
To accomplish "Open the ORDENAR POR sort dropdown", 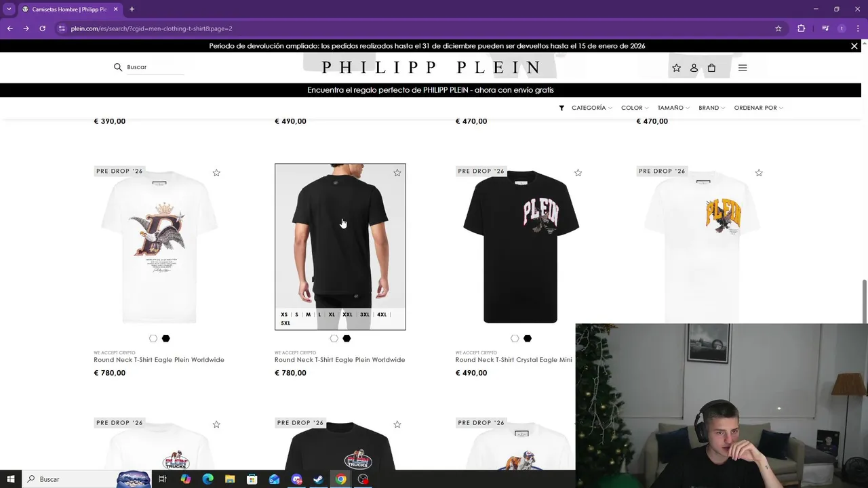I will pyautogui.click(x=758, y=108).
